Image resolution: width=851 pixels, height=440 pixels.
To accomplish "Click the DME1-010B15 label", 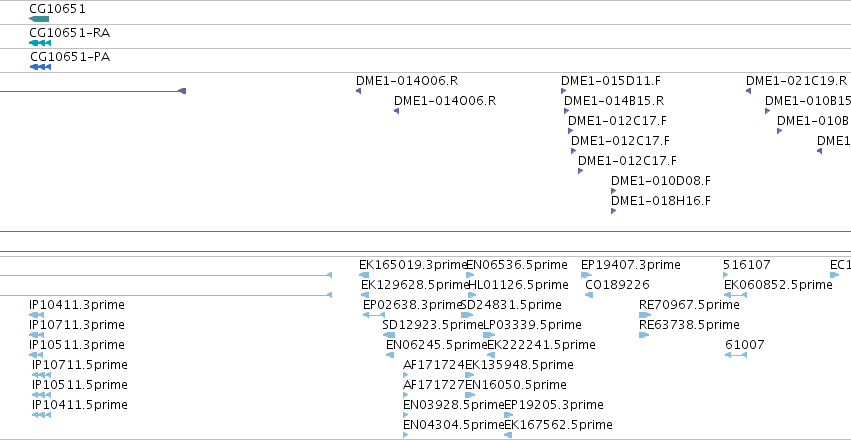I will pyautogui.click(x=808, y=101).
